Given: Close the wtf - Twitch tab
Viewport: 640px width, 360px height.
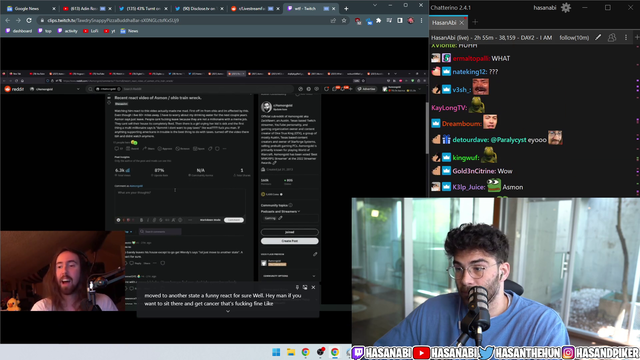Looking at the screenshot, I should tap(333, 9).
